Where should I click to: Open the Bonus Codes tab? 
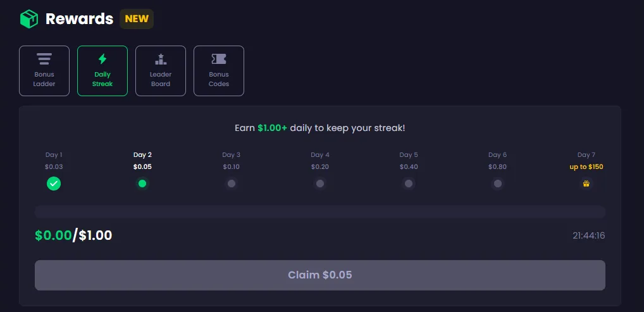tap(219, 71)
